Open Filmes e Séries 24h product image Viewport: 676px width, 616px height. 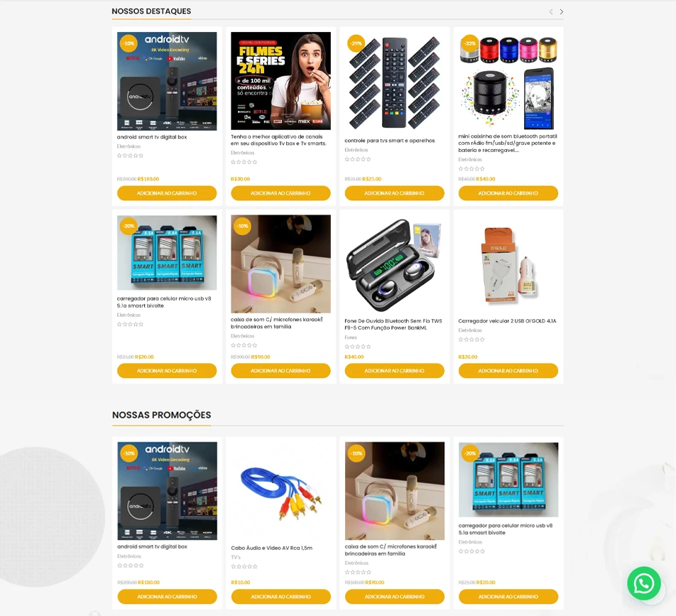(280, 81)
